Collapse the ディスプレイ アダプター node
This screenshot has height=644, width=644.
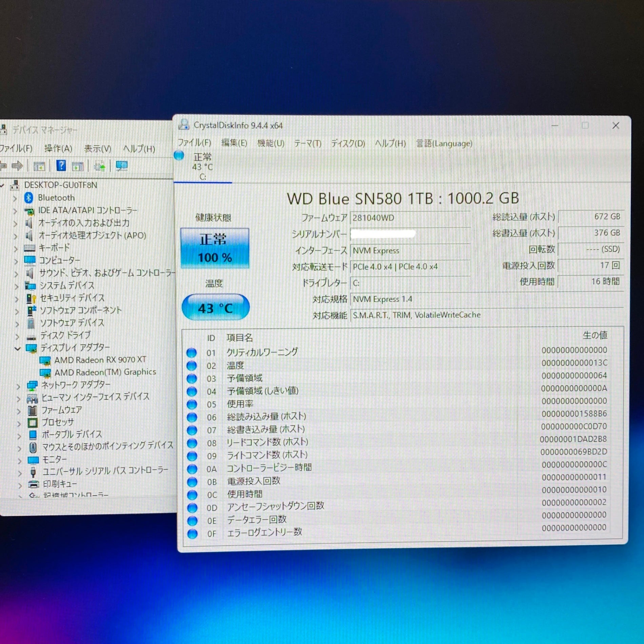point(17,348)
